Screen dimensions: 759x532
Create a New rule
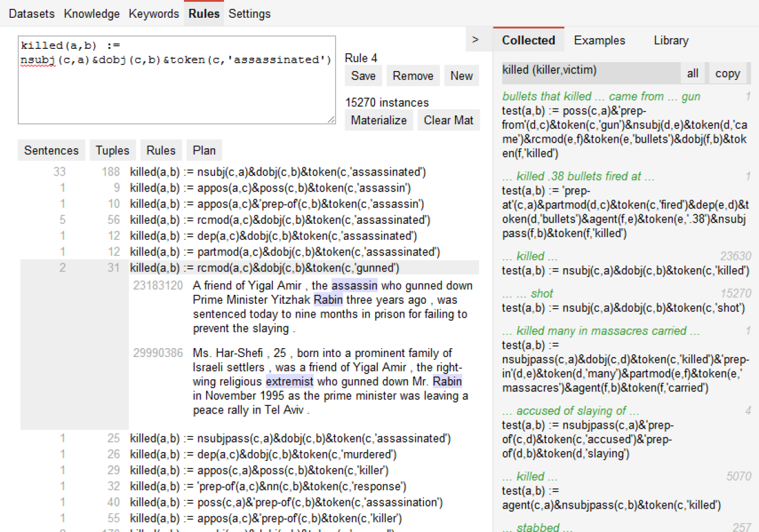pyautogui.click(x=461, y=76)
